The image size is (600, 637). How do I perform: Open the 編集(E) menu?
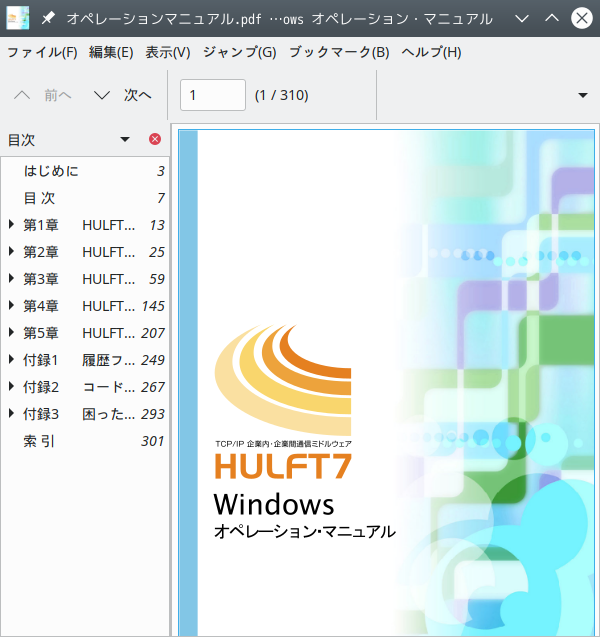tap(111, 52)
